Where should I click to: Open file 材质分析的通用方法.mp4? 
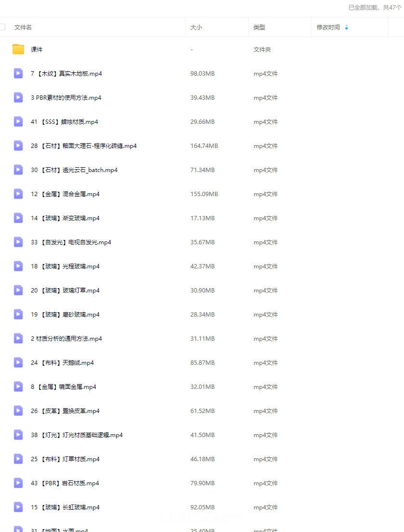tap(66, 339)
